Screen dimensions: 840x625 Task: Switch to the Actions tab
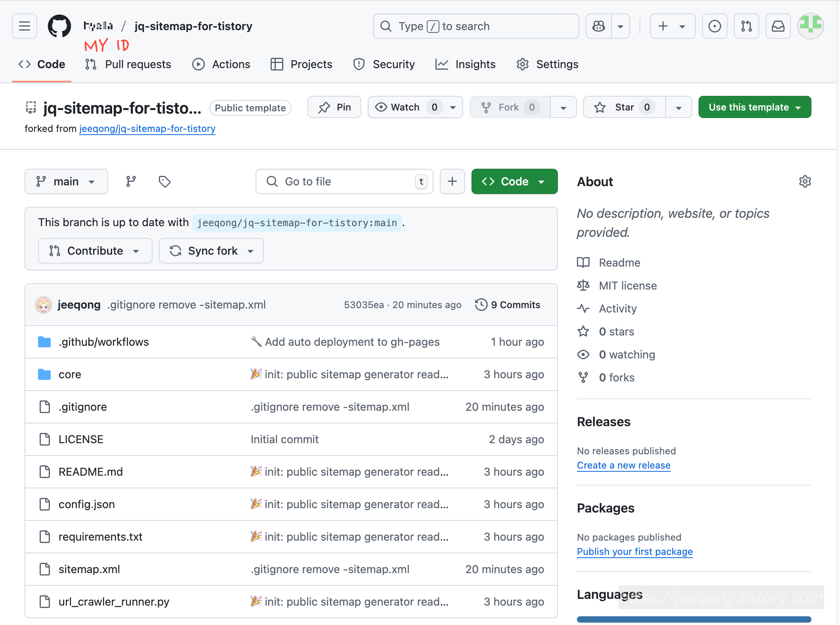click(221, 64)
